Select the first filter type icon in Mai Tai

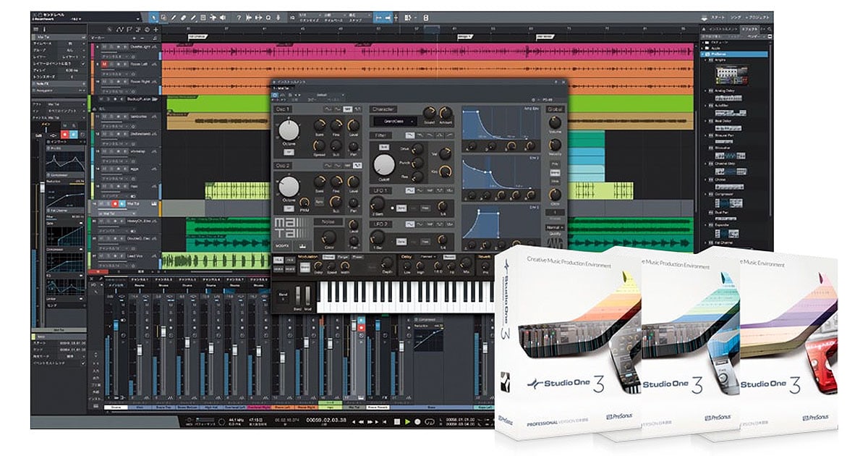pos(410,135)
